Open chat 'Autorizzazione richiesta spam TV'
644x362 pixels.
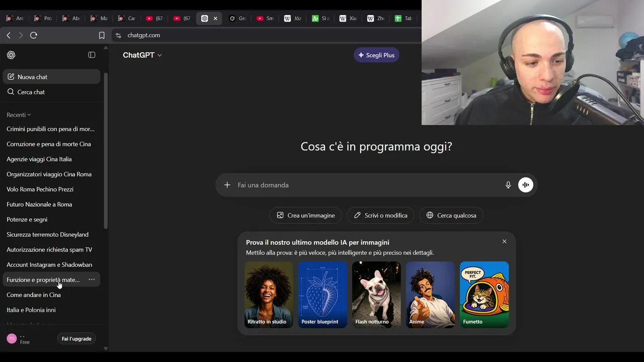[x=51, y=249]
